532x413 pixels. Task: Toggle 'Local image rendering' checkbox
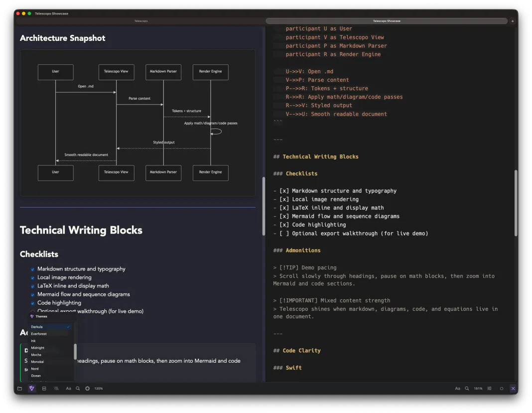[x=32, y=278]
